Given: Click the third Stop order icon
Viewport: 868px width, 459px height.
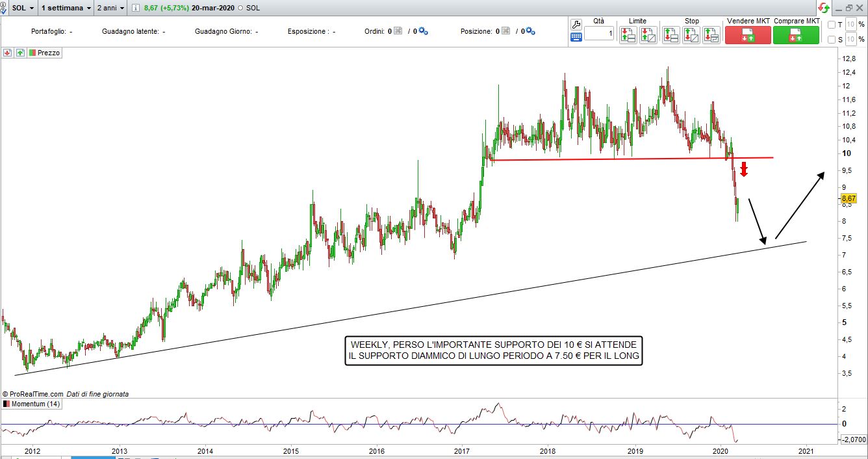Looking at the screenshot, I should [x=711, y=35].
